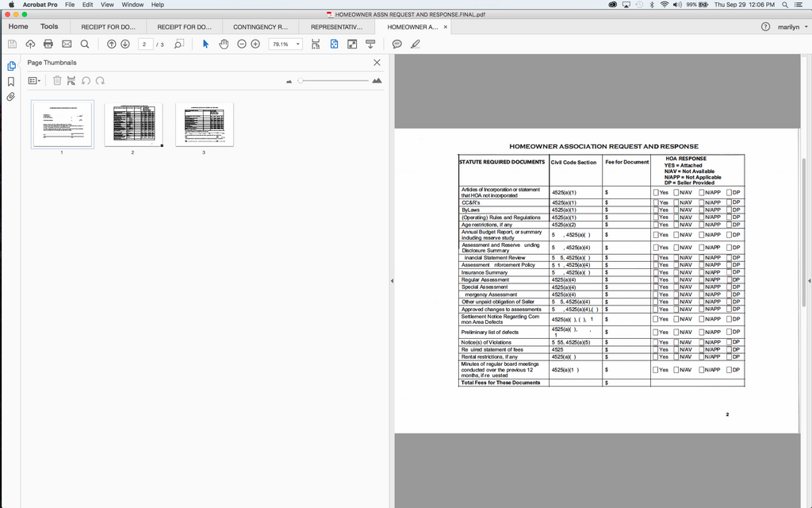Check the Yes box for CC&R's row
This screenshot has width=812, height=508.
tap(657, 202)
